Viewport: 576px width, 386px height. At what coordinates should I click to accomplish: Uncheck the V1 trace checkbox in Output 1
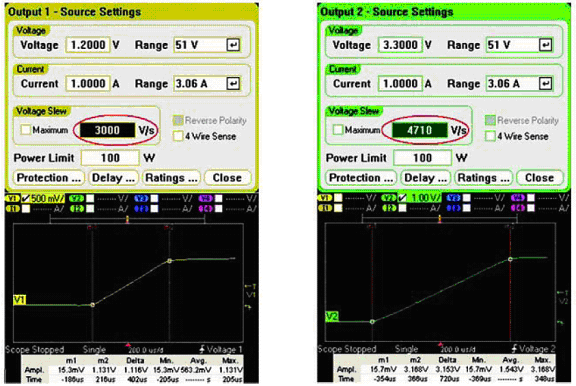(26, 199)
